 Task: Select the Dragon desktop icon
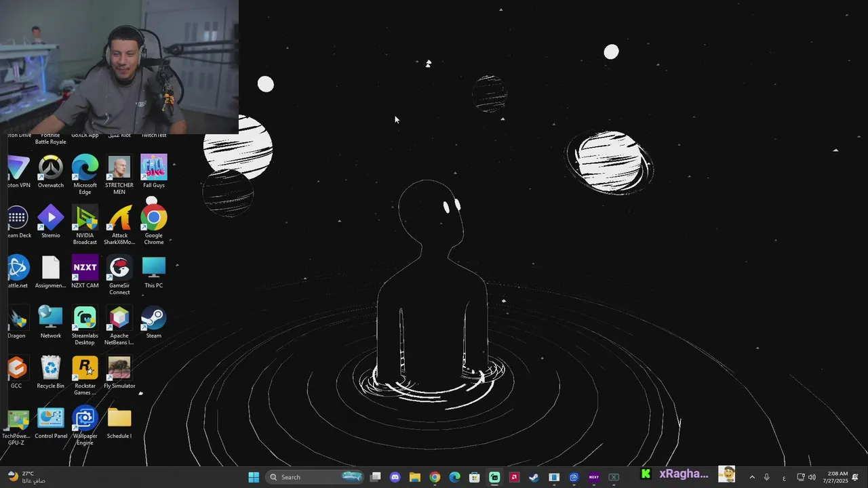tap(17, 322)
